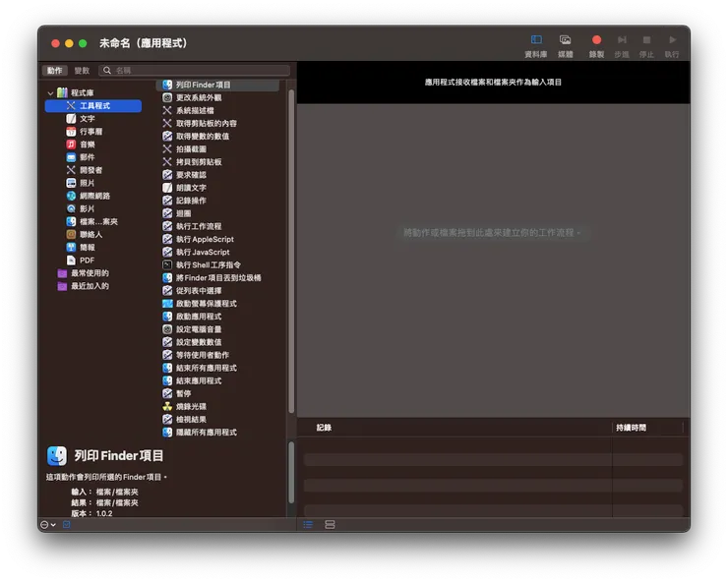Collapse the 程式庫 library tree

point(50,93)
